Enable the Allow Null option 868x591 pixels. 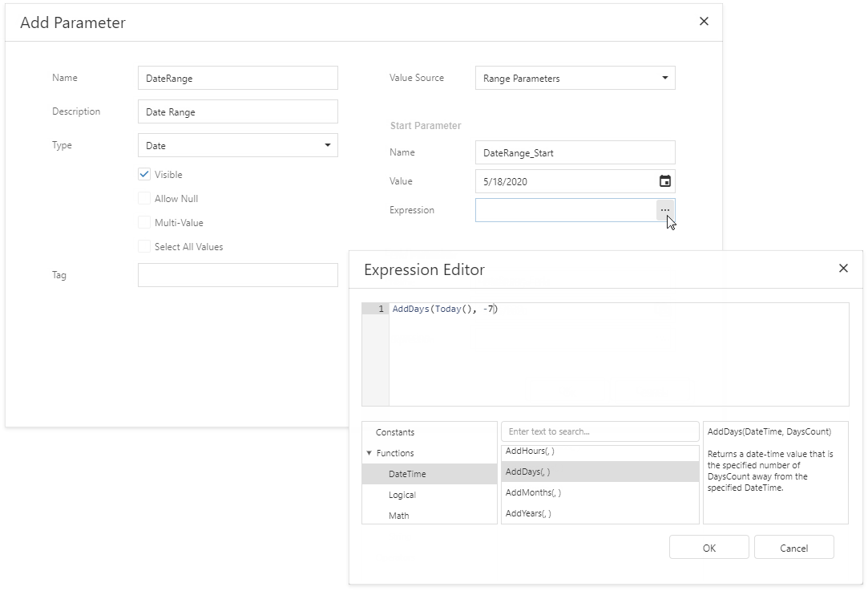coord(145,198)
